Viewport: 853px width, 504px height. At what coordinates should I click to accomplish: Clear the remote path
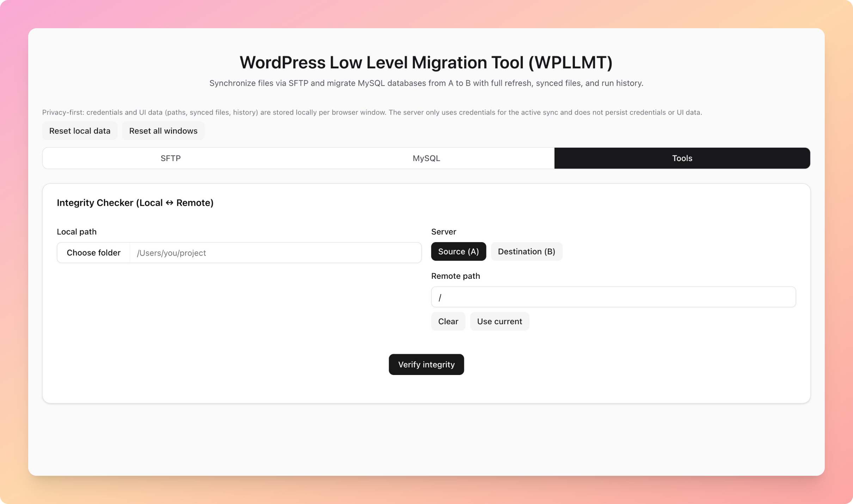point(448,321)
